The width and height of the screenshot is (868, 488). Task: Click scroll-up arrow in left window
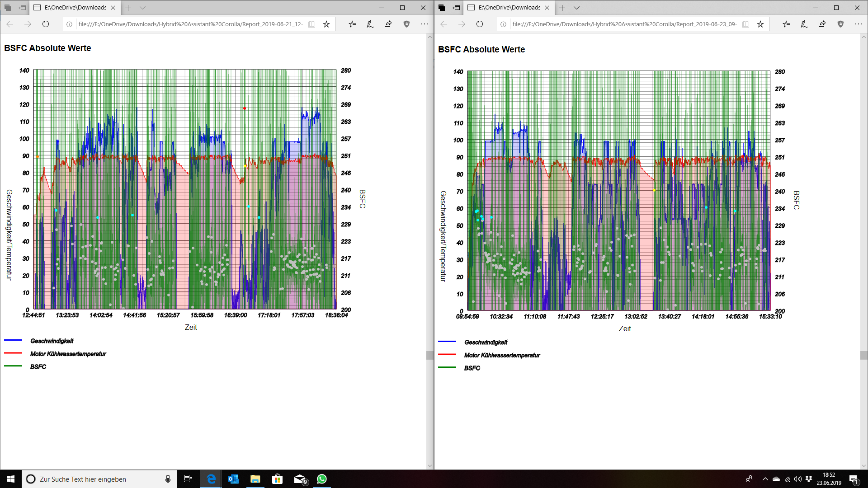click(430, 37)
